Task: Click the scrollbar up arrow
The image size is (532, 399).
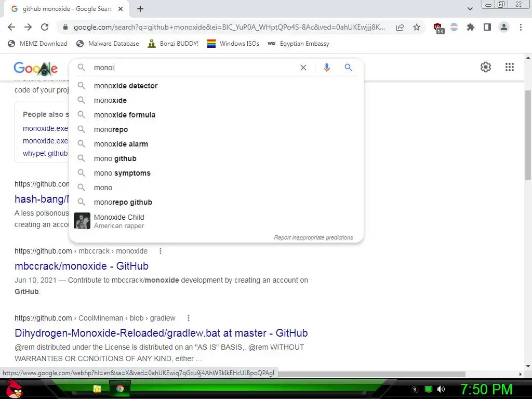Action: point(528,58)
